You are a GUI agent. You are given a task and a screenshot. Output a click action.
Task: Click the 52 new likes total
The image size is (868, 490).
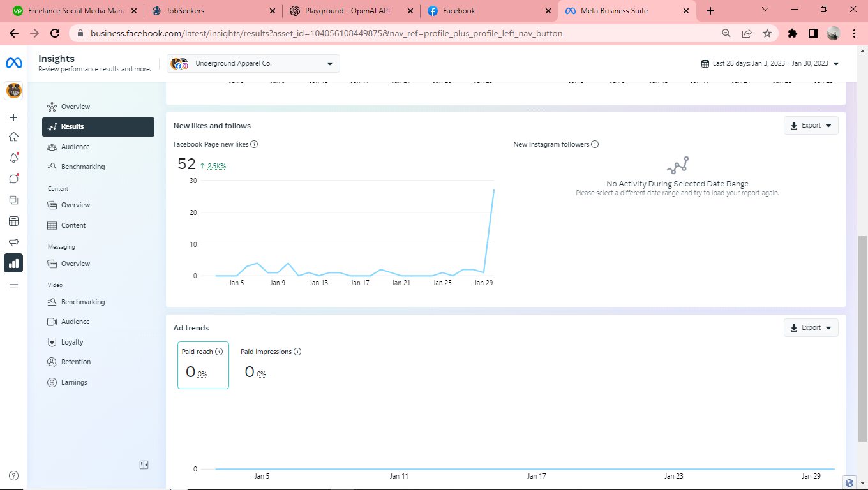(186, 164)
